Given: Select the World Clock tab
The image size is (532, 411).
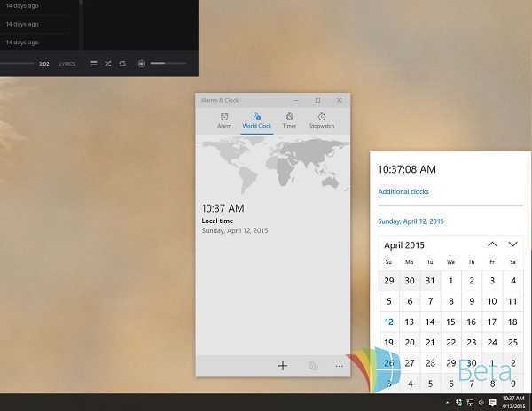Looking at the screenshot, I should [257, 121].
